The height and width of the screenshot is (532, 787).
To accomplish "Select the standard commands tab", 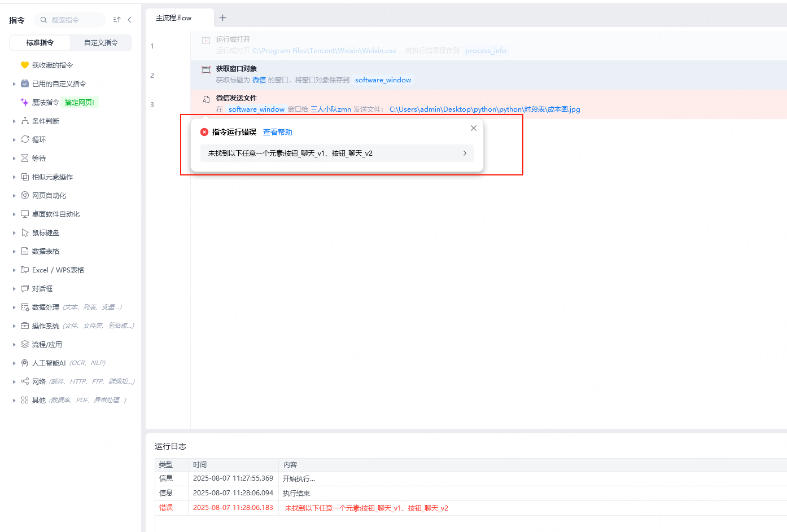I will (x=40, y=43).
